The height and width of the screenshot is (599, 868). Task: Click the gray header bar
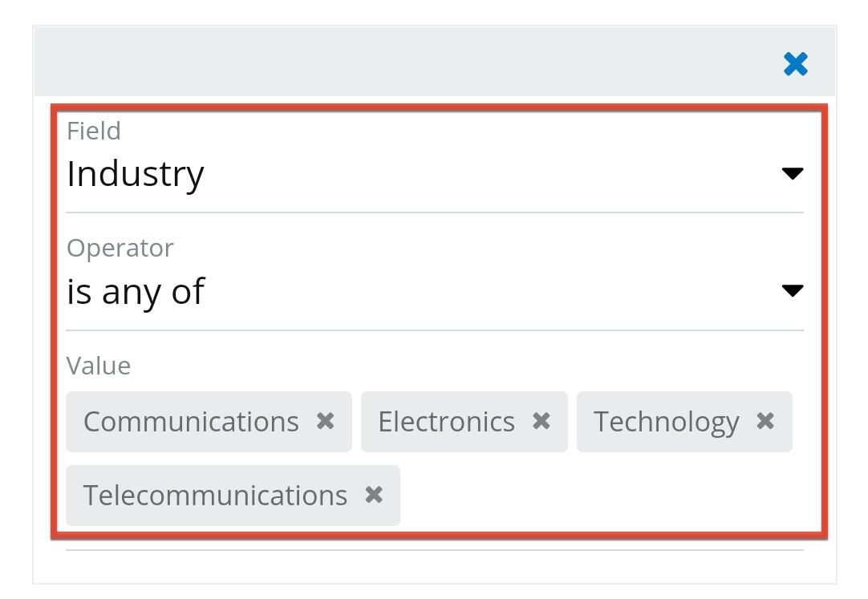[401, 63]
